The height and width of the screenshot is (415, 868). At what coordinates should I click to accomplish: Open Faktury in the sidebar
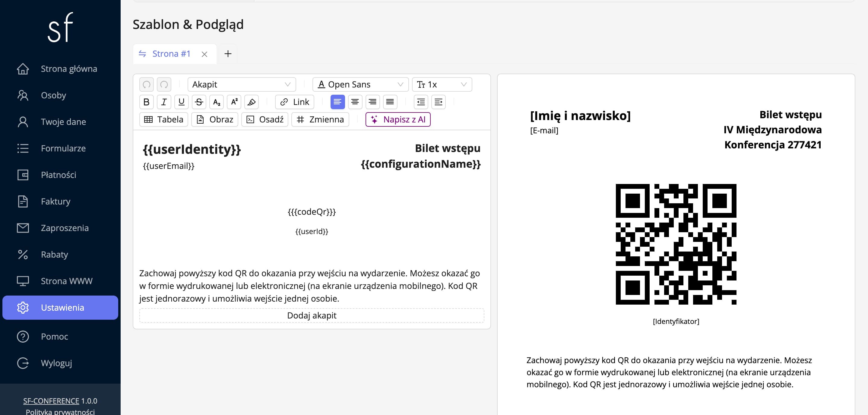60,201
